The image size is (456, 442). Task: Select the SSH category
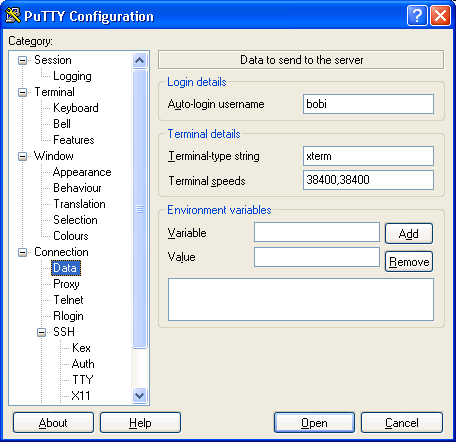point(64,332)
